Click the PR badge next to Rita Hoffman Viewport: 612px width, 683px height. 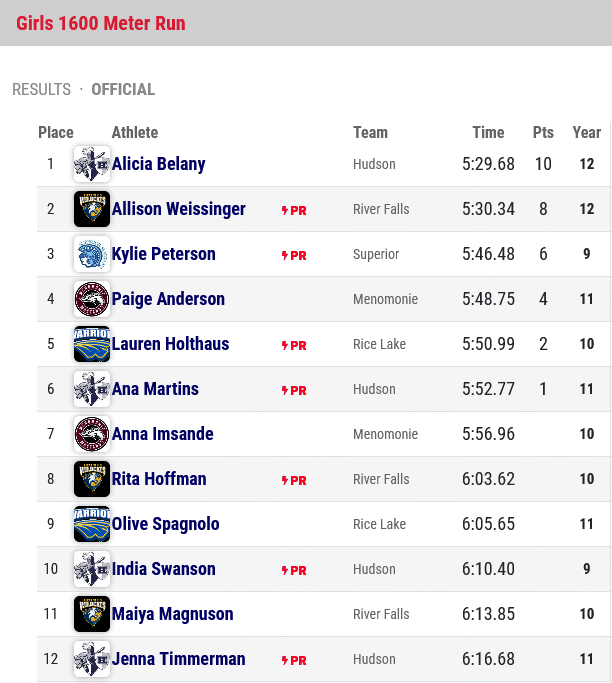(x=294, y=480)
